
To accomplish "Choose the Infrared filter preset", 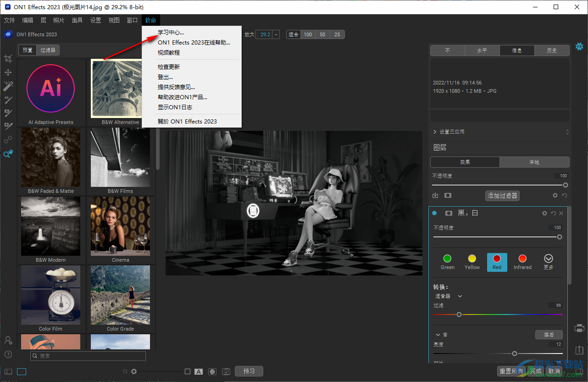I will pos(522,262).
